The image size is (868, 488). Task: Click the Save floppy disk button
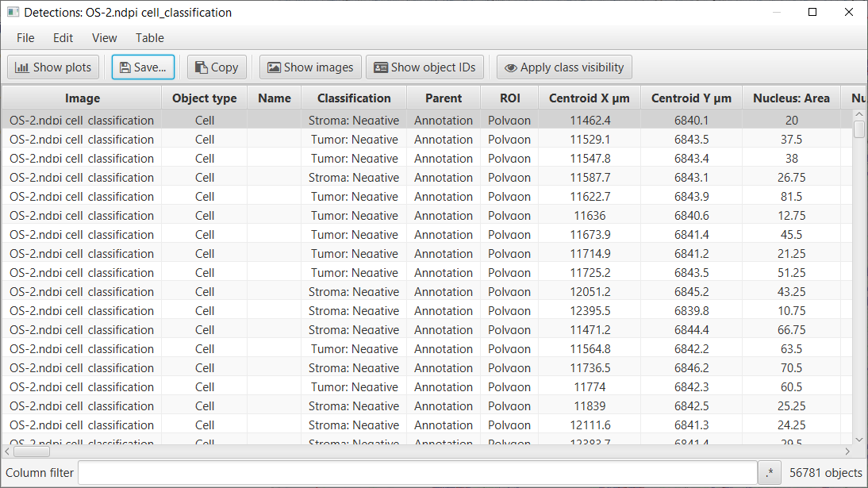point(143,67)
